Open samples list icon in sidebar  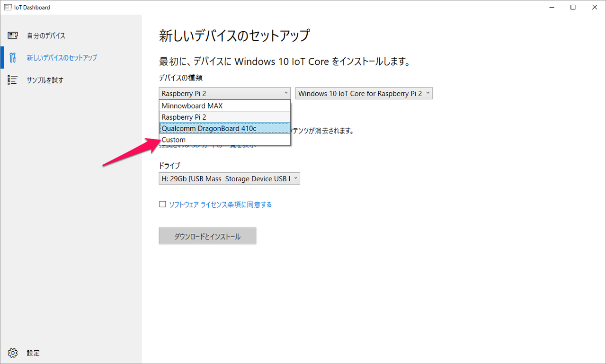(x=13, y=80)
